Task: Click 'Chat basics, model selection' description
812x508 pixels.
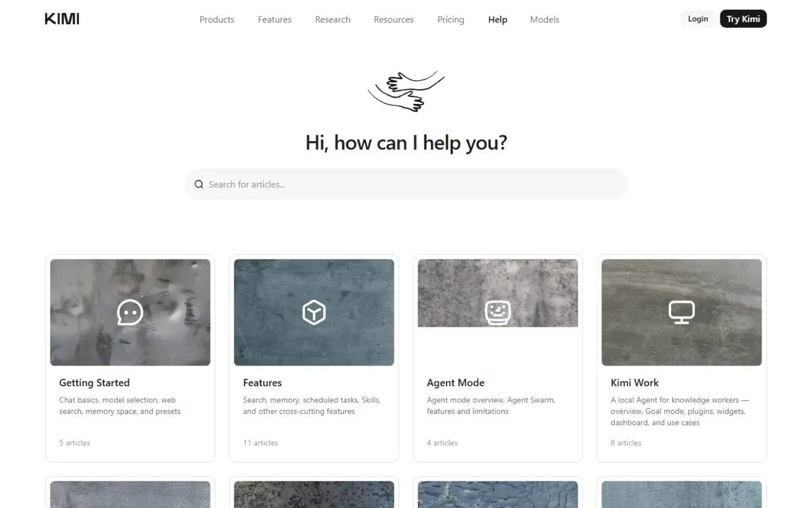Action: [119, 406]
